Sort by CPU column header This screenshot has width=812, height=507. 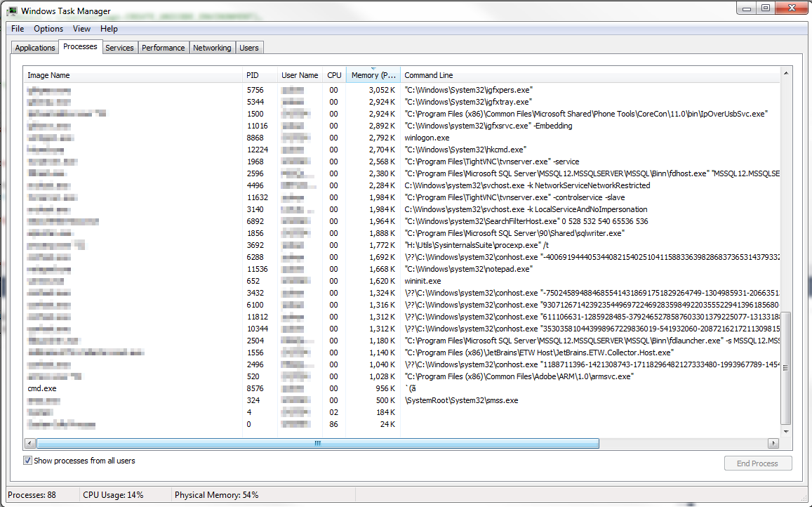tap(334, 75)
